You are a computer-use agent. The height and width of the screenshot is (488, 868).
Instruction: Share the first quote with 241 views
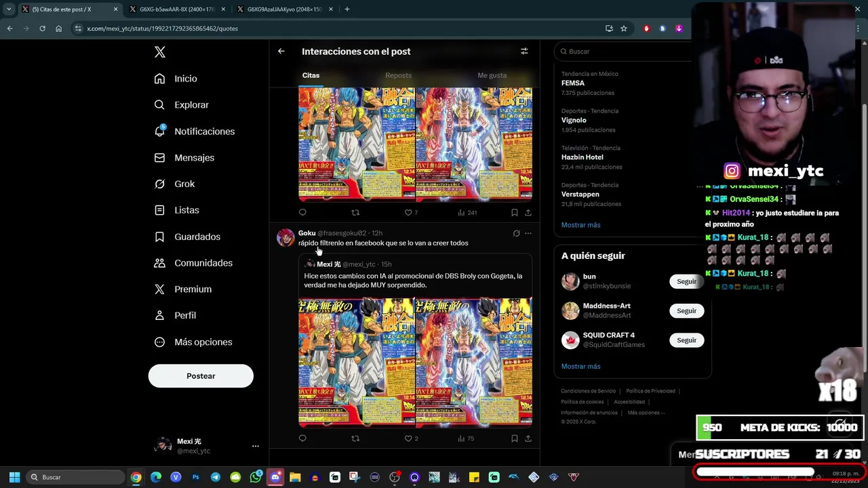(528, 212)
